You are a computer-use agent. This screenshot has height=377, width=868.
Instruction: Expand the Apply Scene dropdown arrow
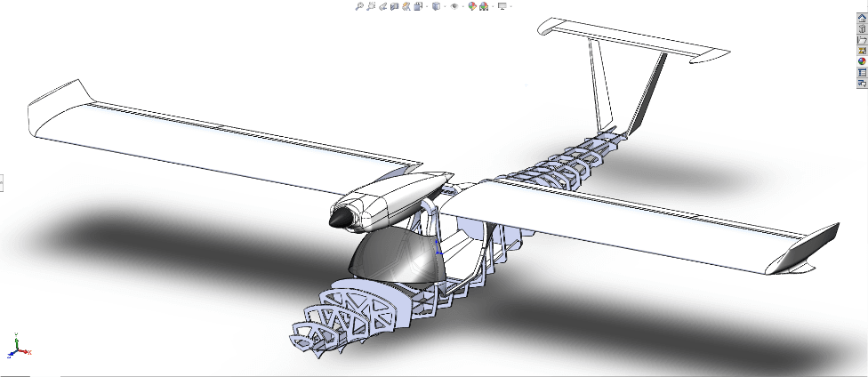493,6
